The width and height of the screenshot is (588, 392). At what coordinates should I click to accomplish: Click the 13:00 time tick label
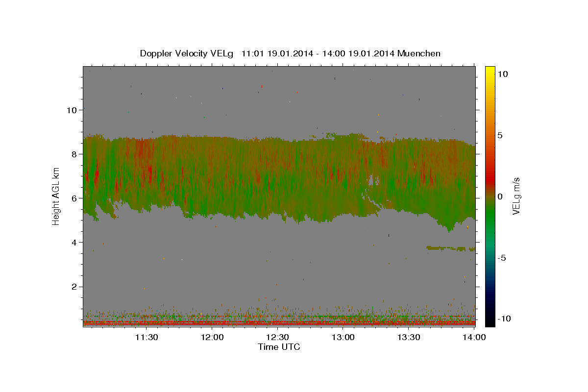pyautogui.click(x=343, y=337)
